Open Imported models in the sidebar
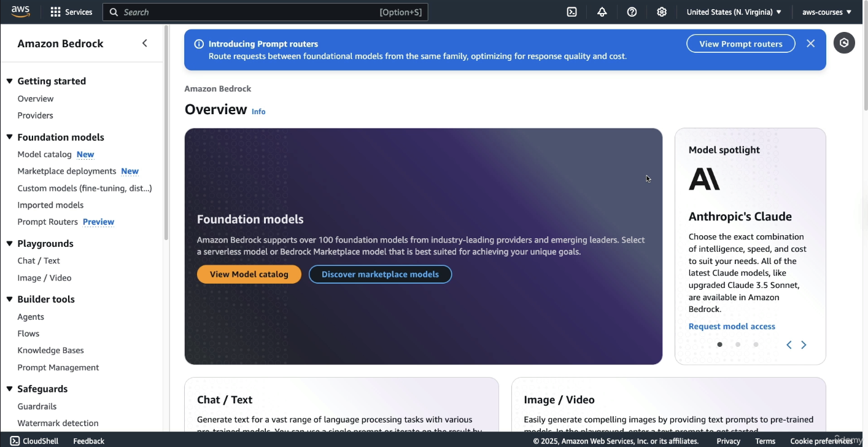Screen dimensions: 868x447 (50, 205)
